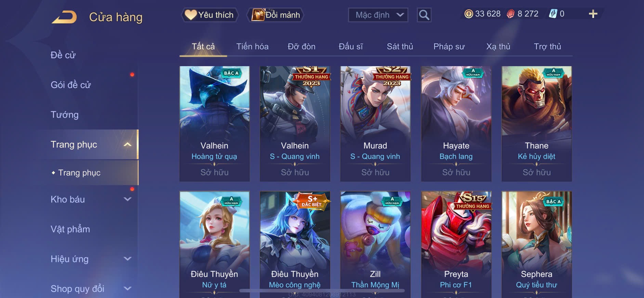Tap the gold coin icon
The height and width of the screenshot is (298, 644).
(469, 14)
